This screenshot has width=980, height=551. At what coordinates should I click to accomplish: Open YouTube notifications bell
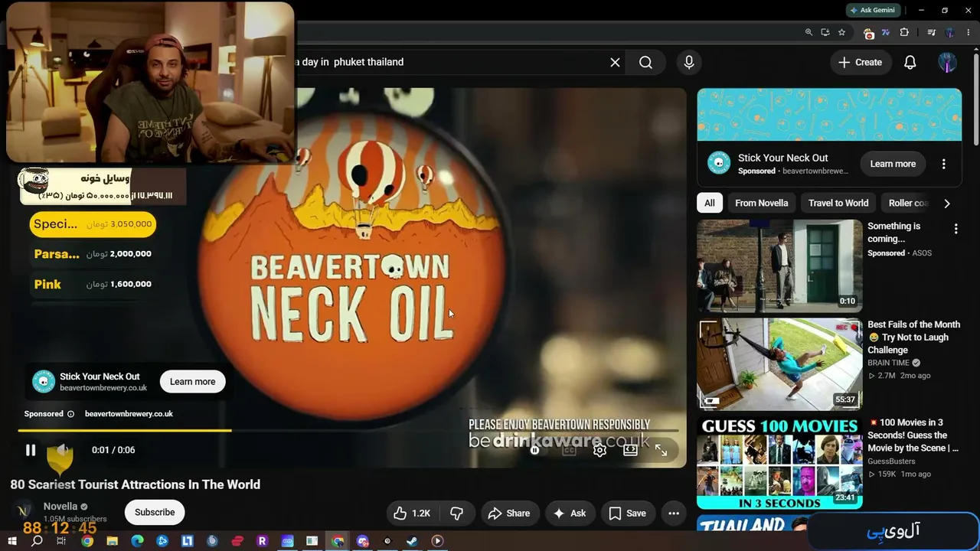(x=910, y=62)
